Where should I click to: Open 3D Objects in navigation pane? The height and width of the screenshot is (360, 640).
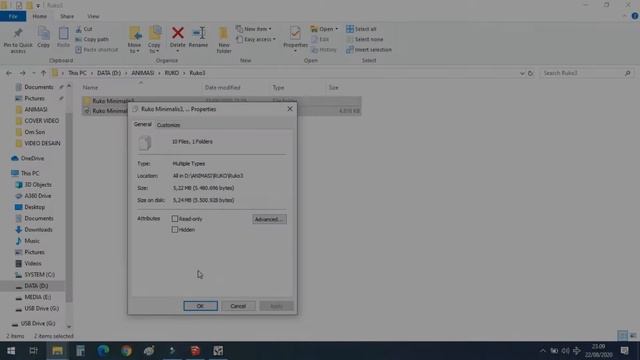(x=33, y=184)
